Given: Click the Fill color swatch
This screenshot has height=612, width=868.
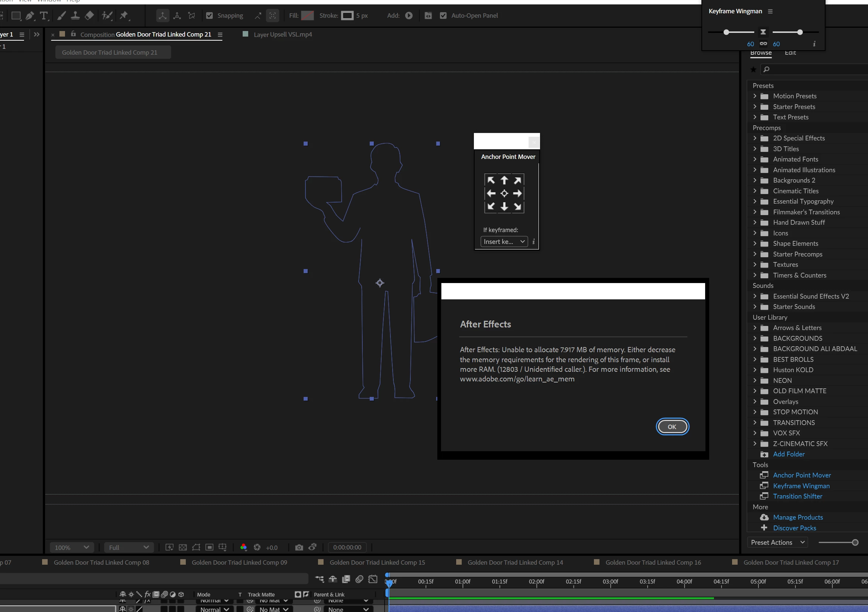Looking at the screenshot, I should 307,16.
